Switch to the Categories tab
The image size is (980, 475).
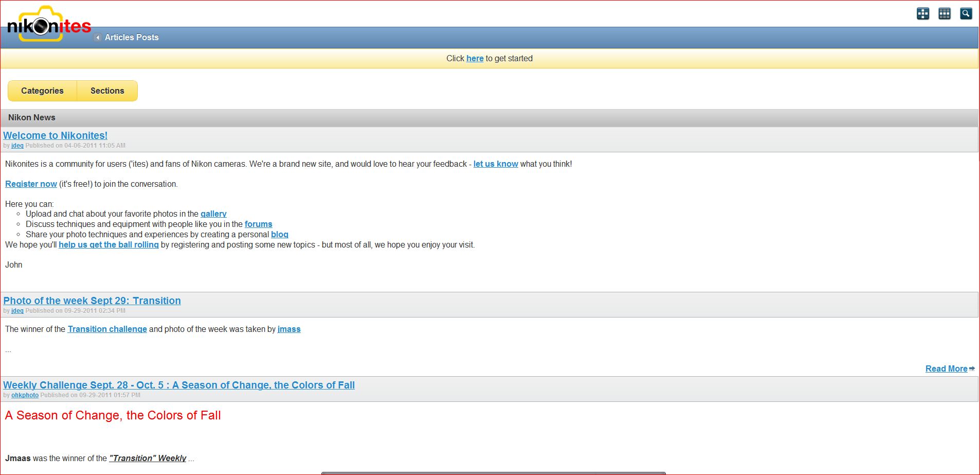(x=42, y=91)
